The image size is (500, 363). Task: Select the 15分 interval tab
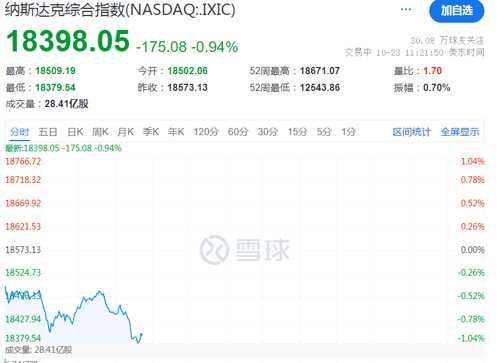click(x=297, y=132)
